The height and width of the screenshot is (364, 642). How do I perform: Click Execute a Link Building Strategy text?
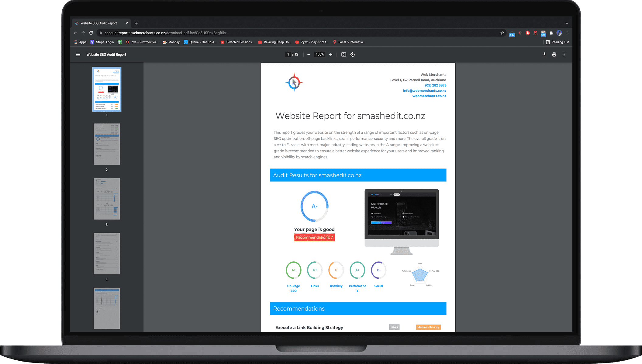[x=309, y=328]
